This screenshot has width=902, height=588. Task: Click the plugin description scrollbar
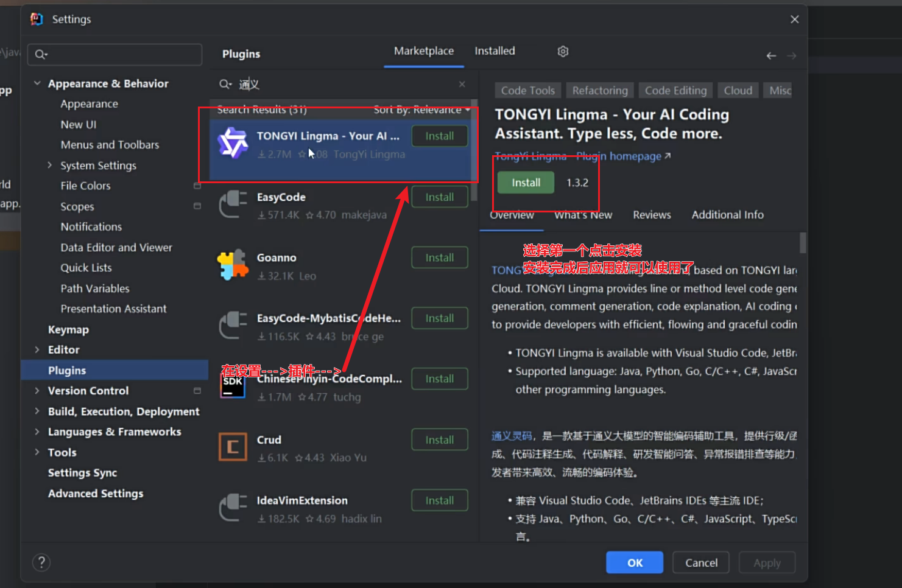(803, 242)
